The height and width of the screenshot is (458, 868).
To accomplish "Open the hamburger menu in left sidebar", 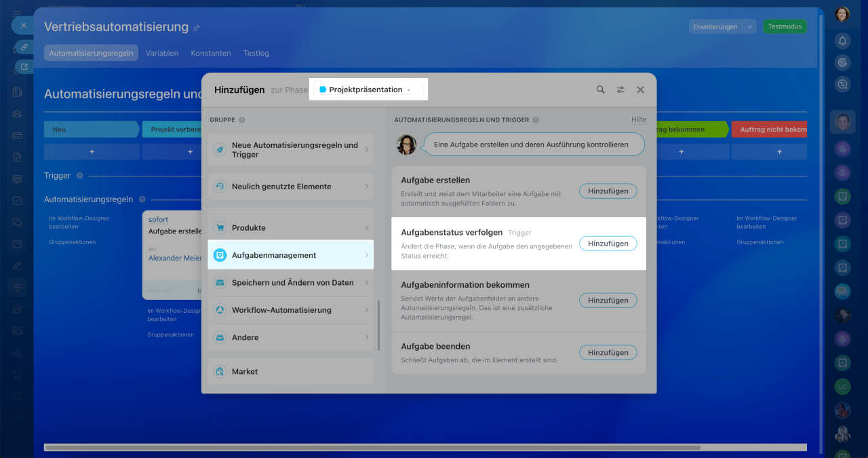I will [x=17, y=14].
